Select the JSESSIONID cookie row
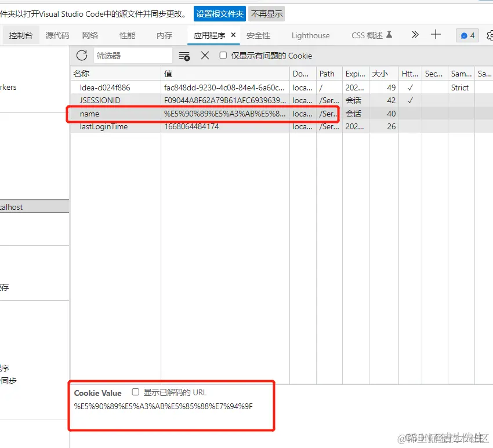This screenshot has width=493, height=448. tap(281, 100)
